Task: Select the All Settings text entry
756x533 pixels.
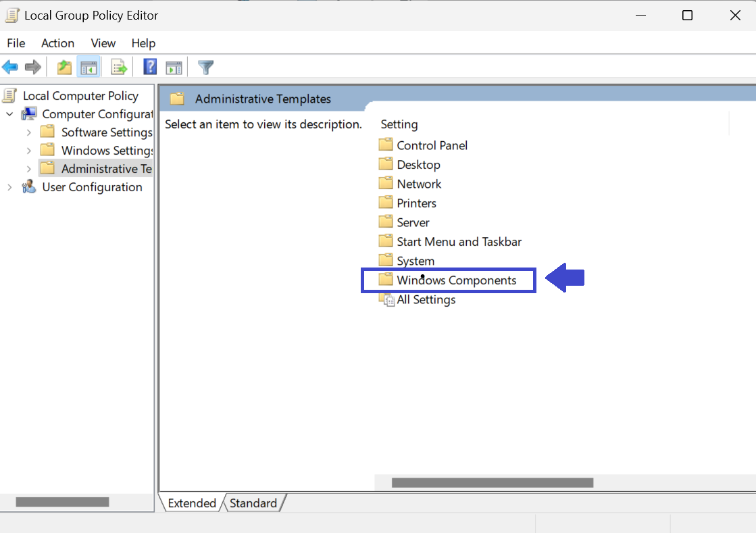Action: pyautogui.click(x=426, y=300)
